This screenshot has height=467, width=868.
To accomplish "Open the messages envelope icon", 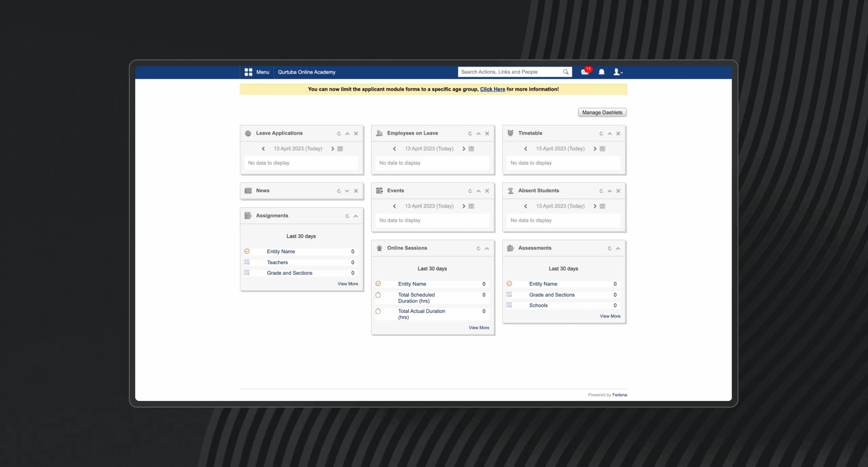I will (585, 72).
